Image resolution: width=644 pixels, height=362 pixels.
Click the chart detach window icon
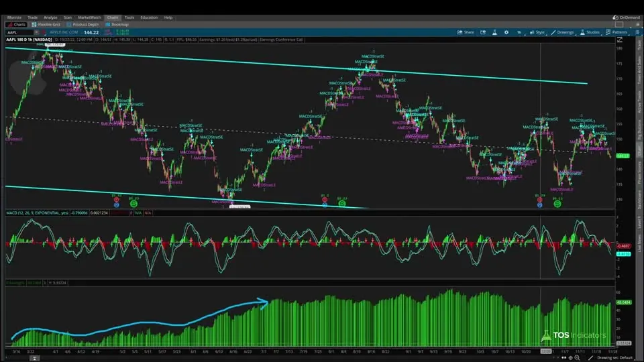[x=483, y=32]
